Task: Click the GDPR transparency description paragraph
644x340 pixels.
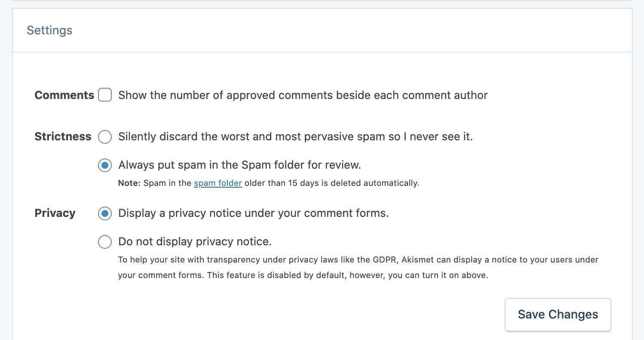Action: tap(358, 260)
